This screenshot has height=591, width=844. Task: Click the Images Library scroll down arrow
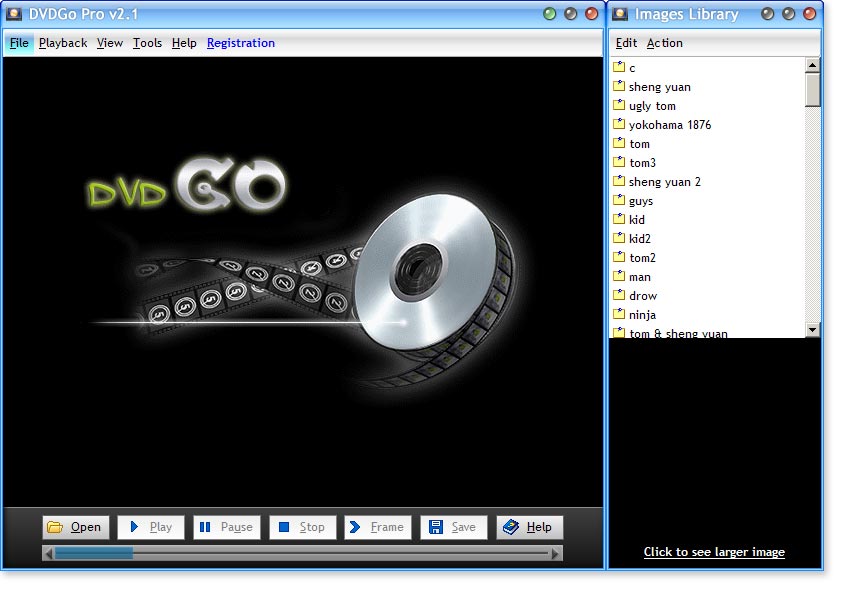coord(812,329)
